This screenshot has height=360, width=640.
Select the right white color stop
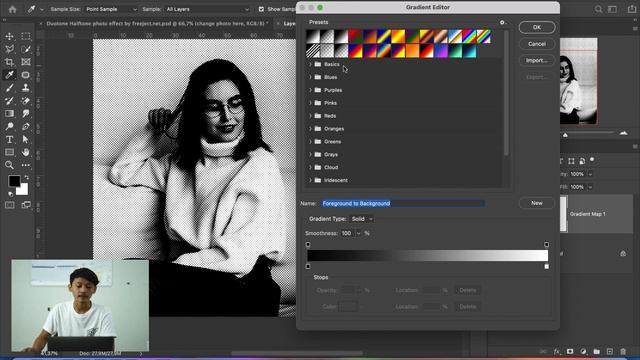pyautogui.click(x=547, y=267)
